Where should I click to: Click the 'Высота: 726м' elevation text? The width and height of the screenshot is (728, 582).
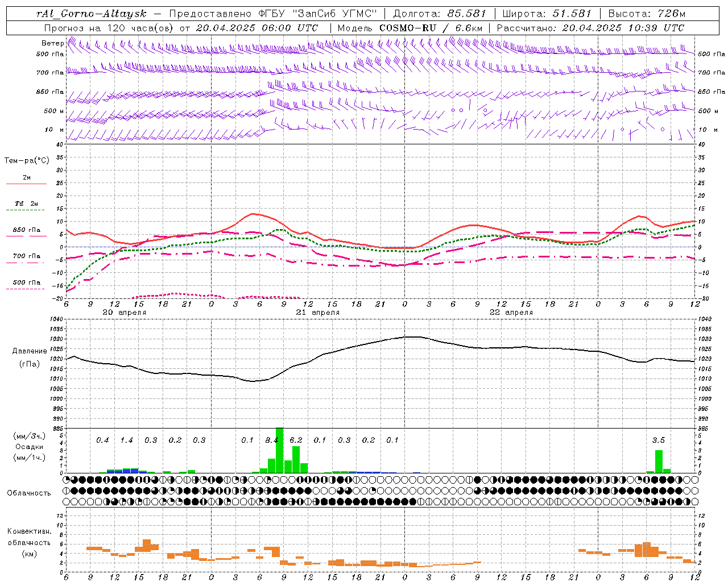pyautogui.click(x=647, y=14)
